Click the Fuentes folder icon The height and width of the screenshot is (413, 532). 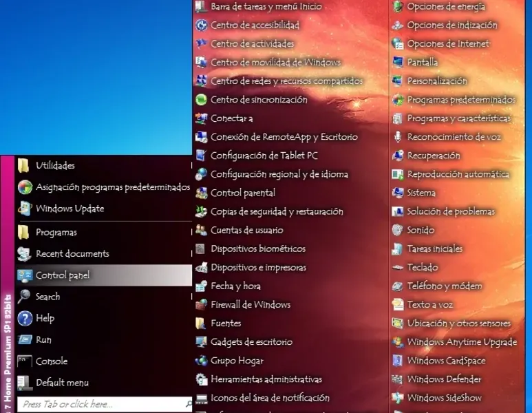201,323
